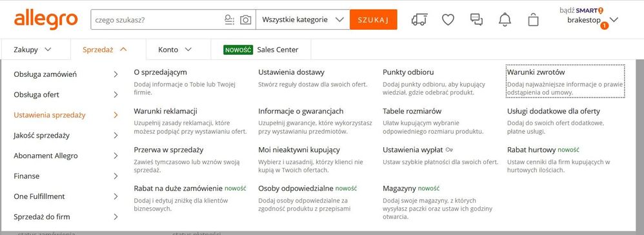The width and height of the screenshot is (644, 235).
Task: Open Warunki reklamacji link
Action: click(x=166, y=111)
